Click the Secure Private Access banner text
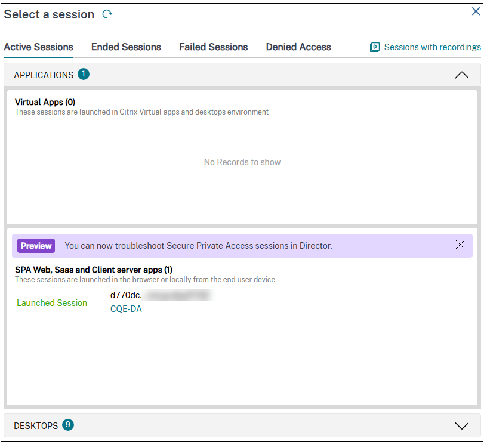The image size is (487, 448). (199, 246)
